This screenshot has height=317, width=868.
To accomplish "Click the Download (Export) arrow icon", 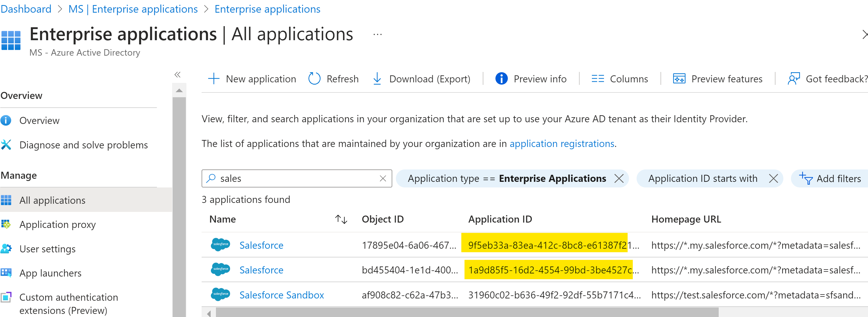I will tap(377, 79).
